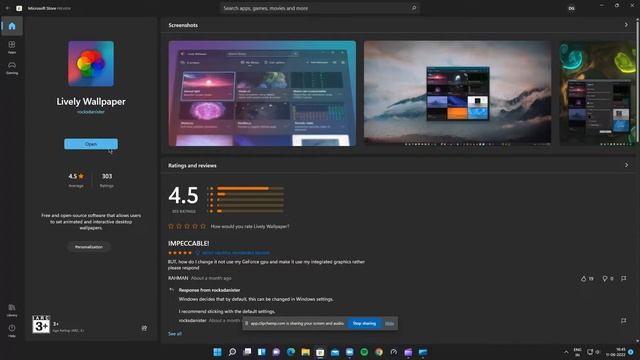The image size is (640, 360).
Task: Open the Apps section in sidebar
Action: click(x=12, y=47)
